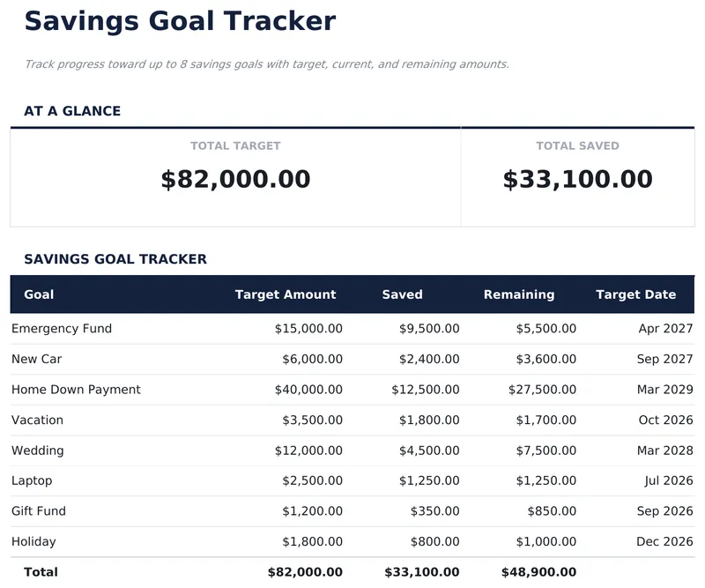The height and width of the screenshot is (588, 705).
Task: Click the New Car target date Sep 2027
Action: click(x=664, y=359)
